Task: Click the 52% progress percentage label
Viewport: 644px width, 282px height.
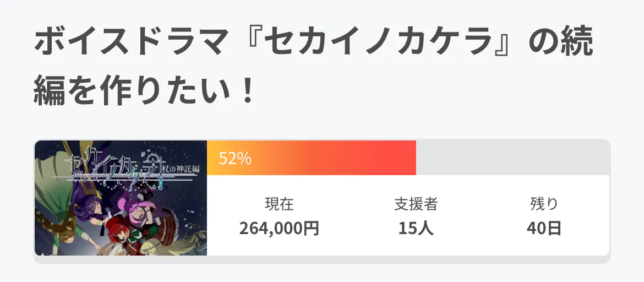Action: [235, 159]
